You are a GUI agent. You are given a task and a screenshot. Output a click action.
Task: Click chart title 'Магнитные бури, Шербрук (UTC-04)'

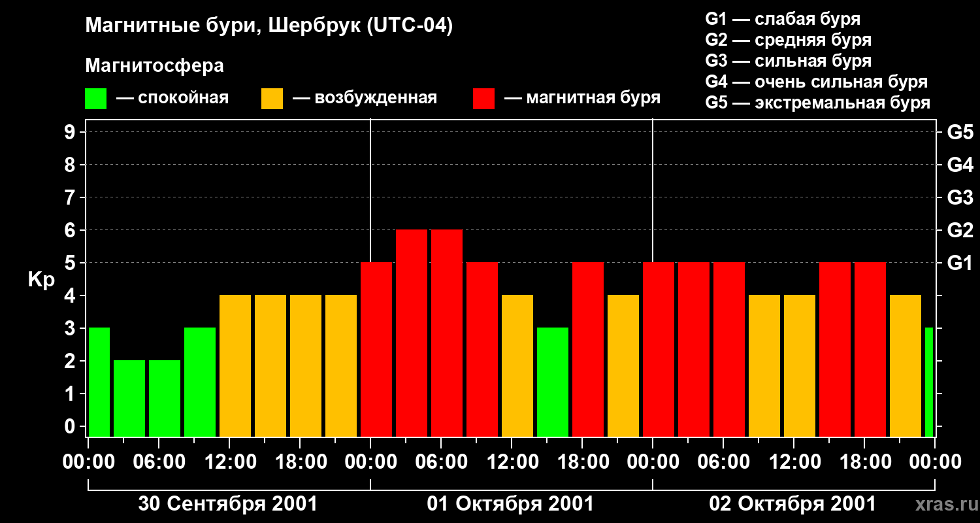[269, 26]
